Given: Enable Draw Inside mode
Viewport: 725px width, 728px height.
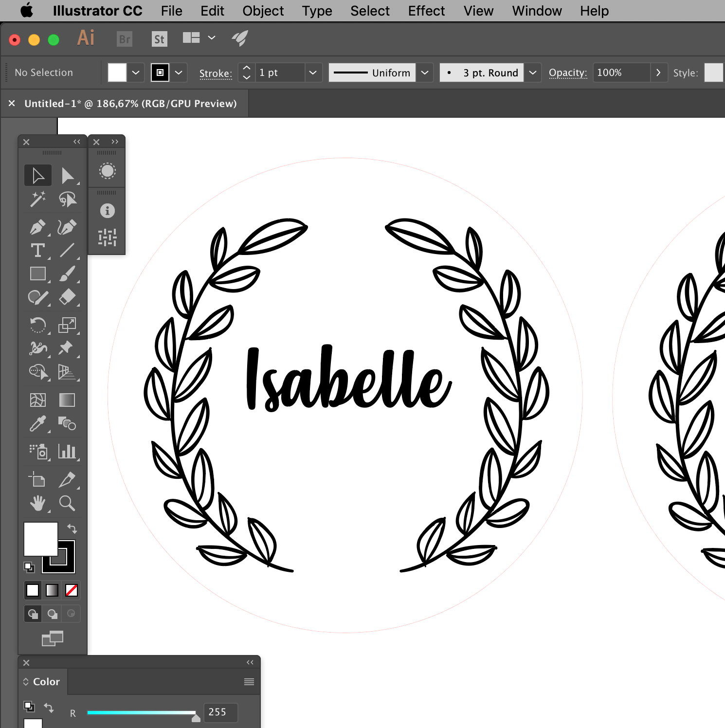Looking at the screenshot, I should pyautogui.click(x=71, y=614).
